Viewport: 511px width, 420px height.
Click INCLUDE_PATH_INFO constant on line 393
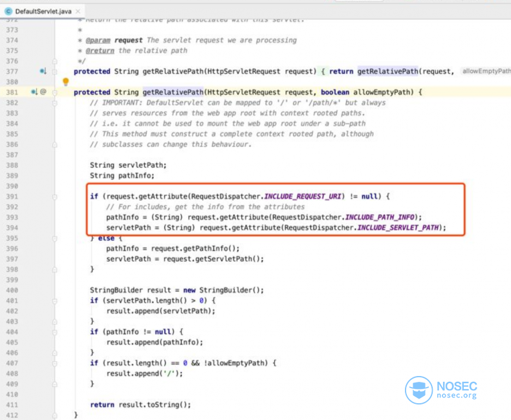pos(380,217)
